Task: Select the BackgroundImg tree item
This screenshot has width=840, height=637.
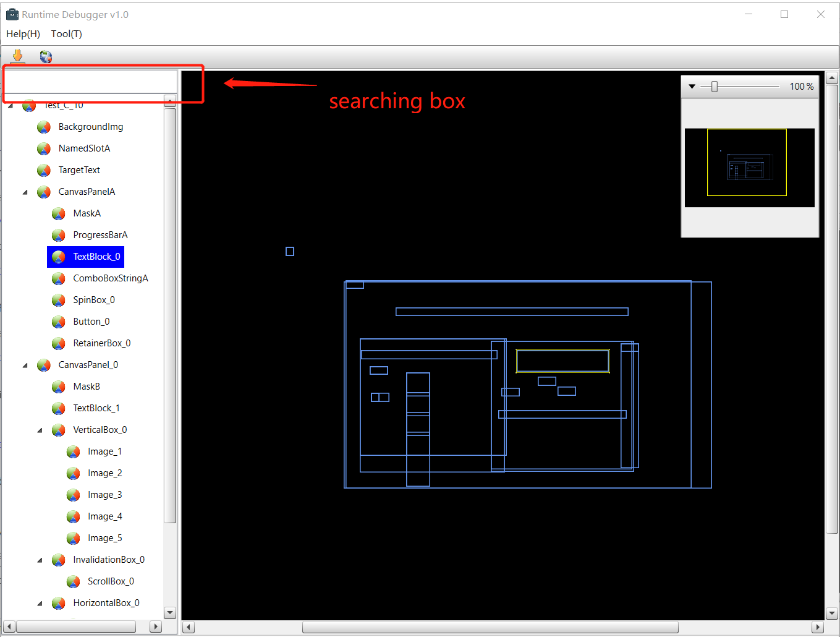Action: 91,127
